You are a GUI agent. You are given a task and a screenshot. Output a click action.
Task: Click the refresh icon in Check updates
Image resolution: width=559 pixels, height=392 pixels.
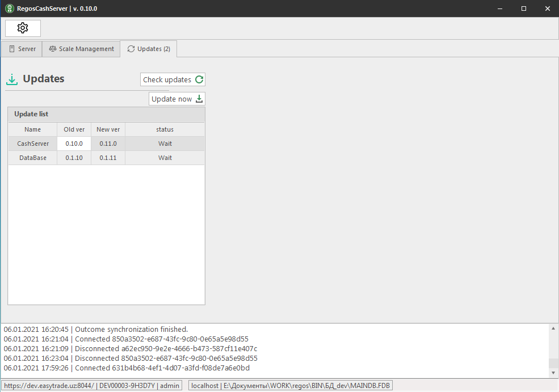[199, 79]
